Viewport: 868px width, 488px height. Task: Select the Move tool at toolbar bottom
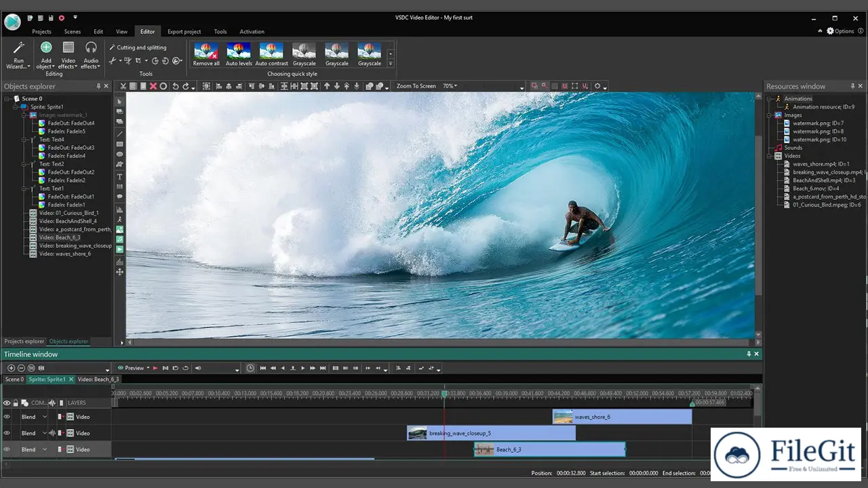pyautogui.click(x=120, y=272)
